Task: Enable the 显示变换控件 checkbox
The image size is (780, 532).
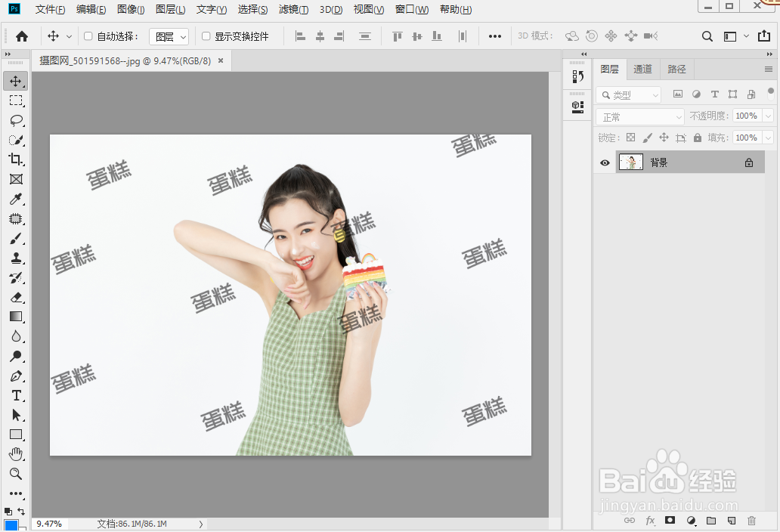Action: [x=206, y=36]
